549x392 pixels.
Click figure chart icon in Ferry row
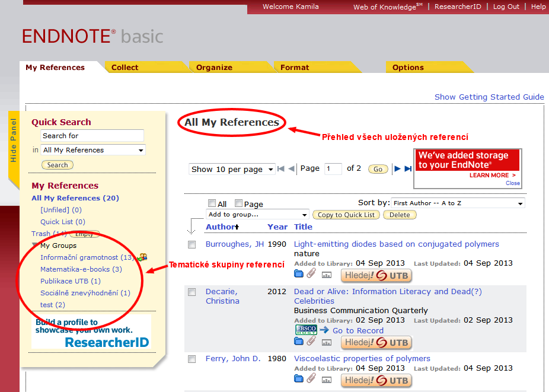326,380
